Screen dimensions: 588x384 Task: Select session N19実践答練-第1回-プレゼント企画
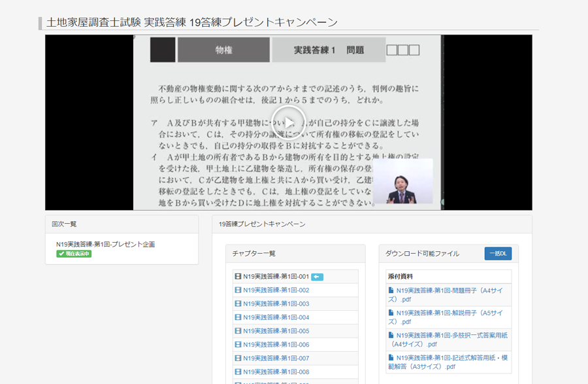click(x=105, y=244)
